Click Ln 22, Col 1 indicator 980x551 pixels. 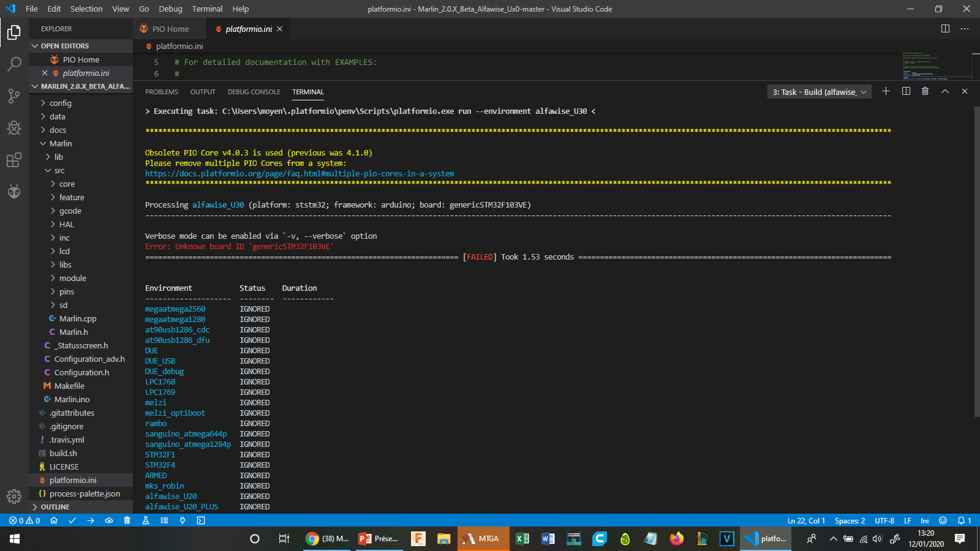(x=806, y=520)
